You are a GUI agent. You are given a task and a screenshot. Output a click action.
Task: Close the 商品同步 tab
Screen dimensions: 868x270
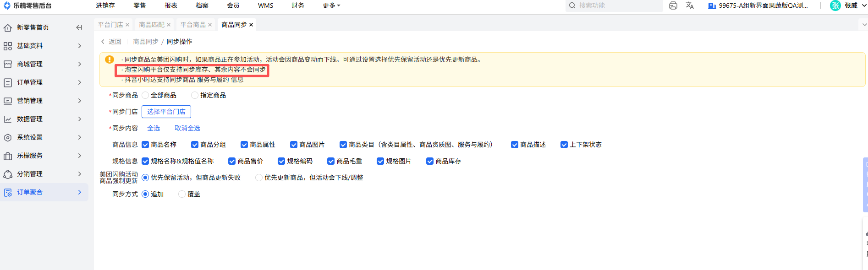point(251,25)
